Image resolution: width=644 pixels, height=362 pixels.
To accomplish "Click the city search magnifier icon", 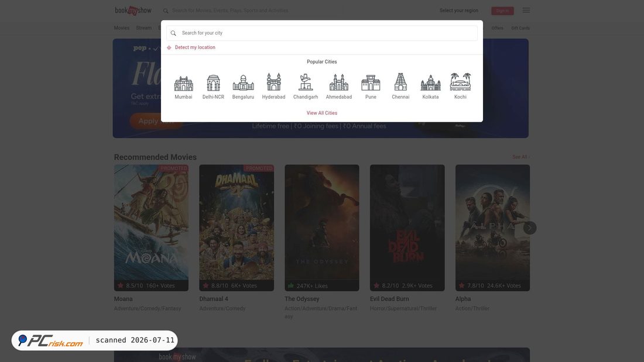I will click(x=173, y=33).
